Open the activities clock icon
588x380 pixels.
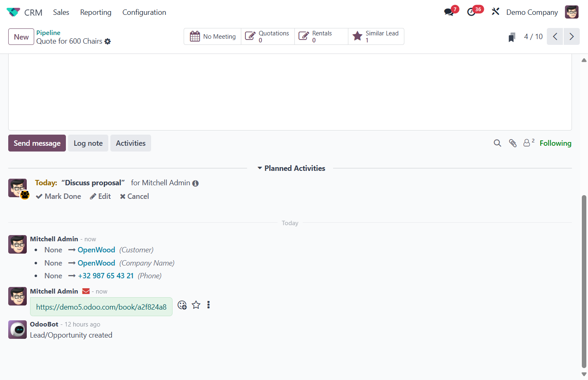[471, 12]
